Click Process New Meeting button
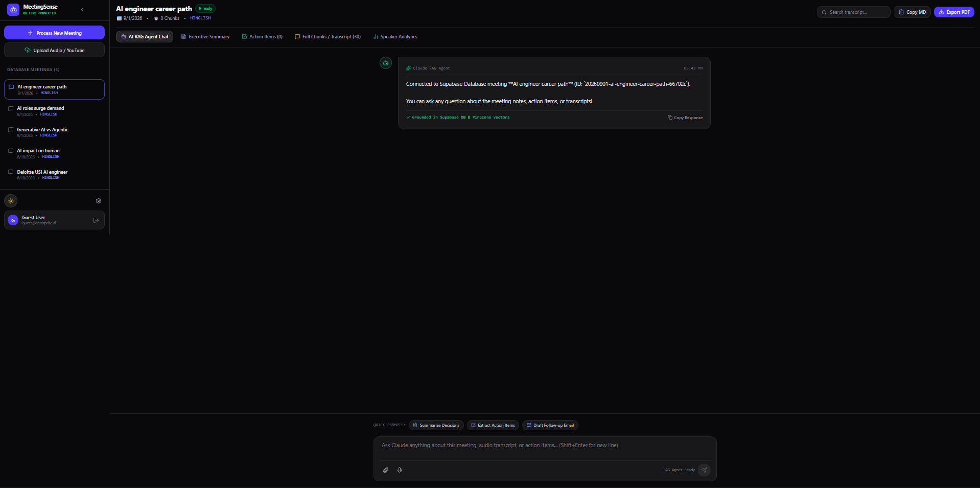This screenshot has height=488, width=980. pyautogui.click(x=54, y=33)
